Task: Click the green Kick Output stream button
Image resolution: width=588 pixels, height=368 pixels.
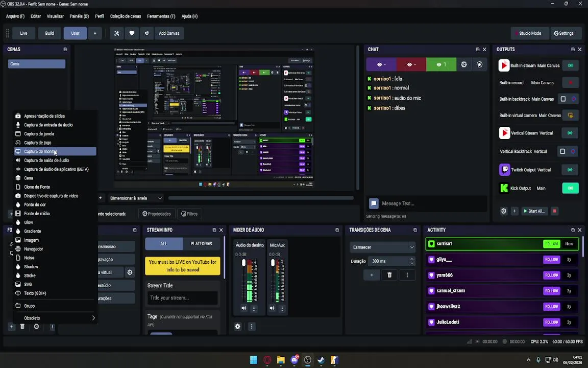Action: pos(570,188)
